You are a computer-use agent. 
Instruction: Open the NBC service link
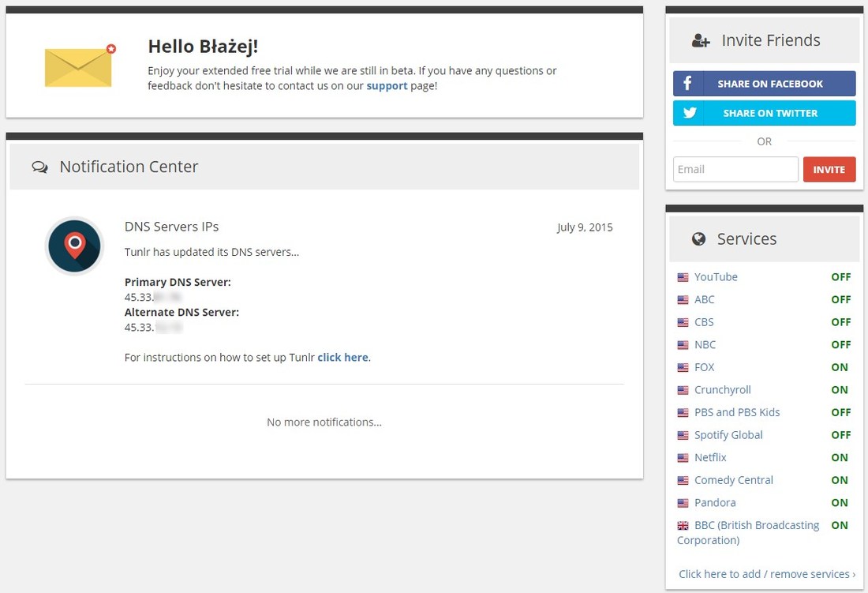point(705,345)
